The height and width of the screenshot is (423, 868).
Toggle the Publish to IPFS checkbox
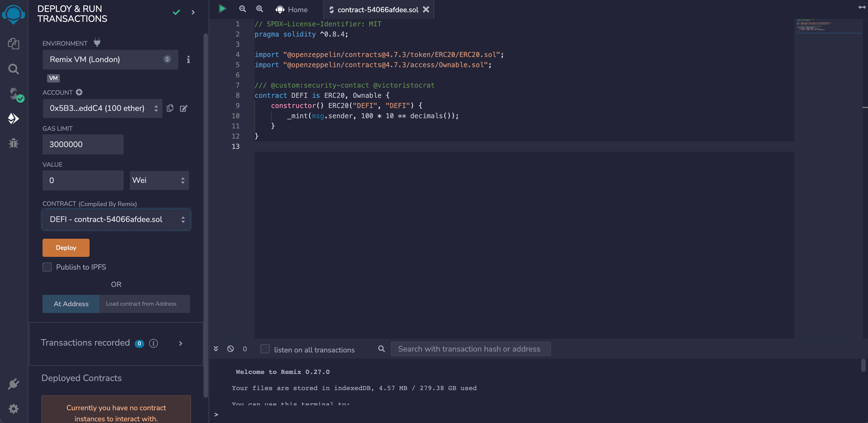coord(47,267)
